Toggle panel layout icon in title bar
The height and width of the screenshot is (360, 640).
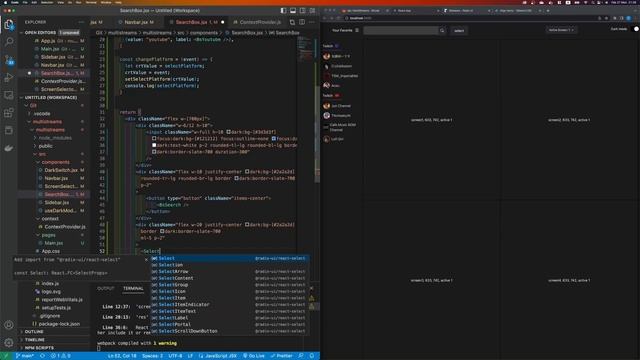[293, 11]
